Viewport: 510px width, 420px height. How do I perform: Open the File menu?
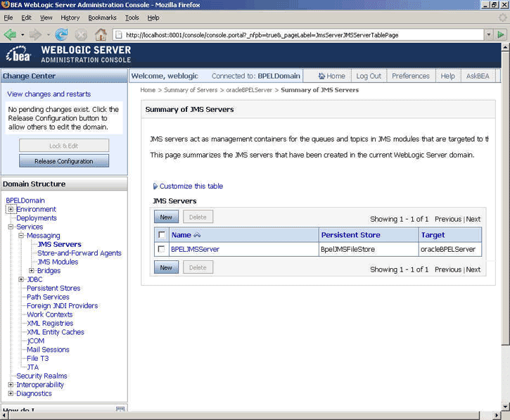coord(8,18)
